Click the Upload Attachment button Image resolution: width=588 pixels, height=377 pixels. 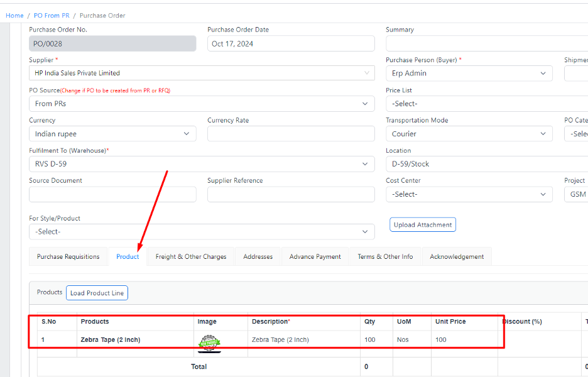pos(422,225)
